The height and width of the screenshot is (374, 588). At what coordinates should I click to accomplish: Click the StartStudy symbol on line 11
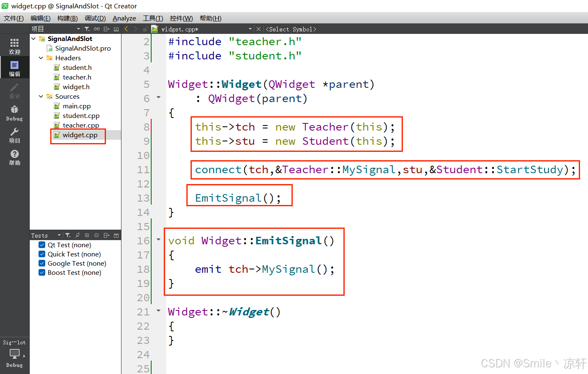(530, 169)
